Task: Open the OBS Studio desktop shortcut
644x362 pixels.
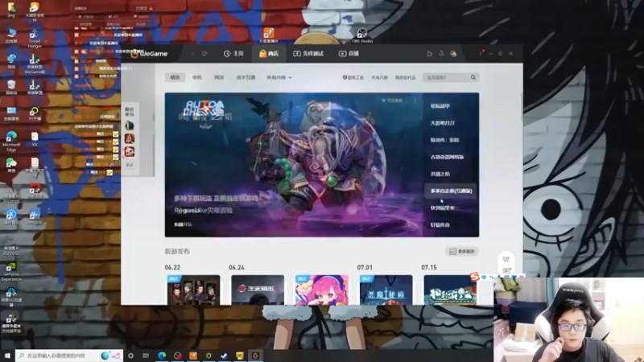Action: [361, 35]
